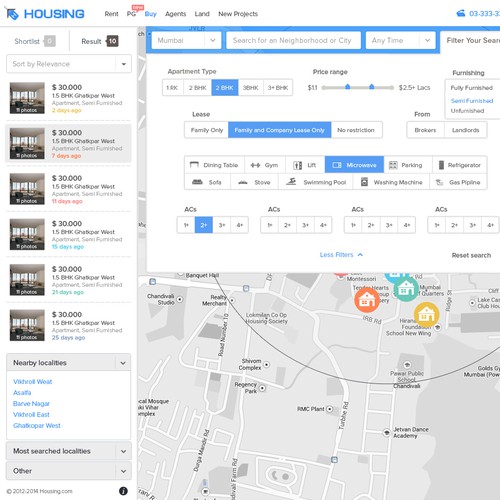Open the Rent menu item
The height and width of the screenshot is (500, 500).
pos(111,14)
